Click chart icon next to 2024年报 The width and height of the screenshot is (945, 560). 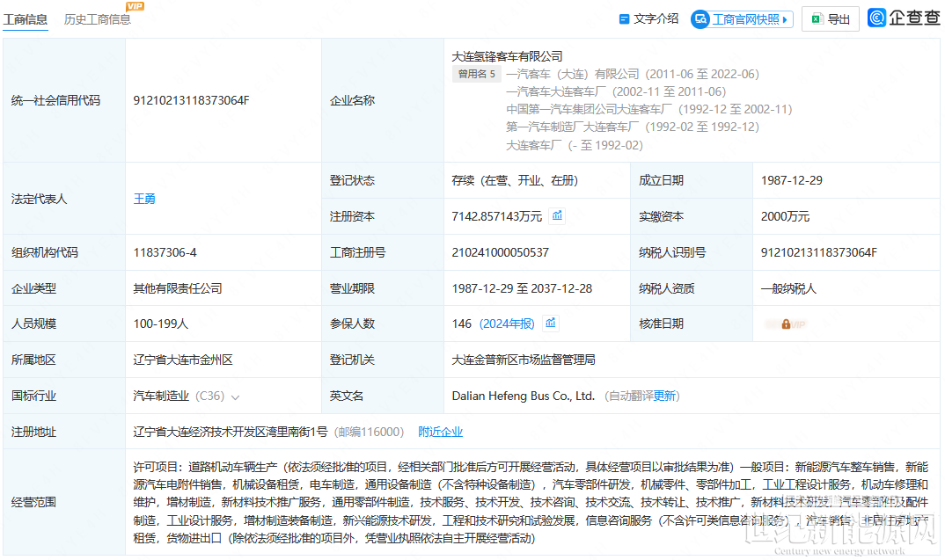point(551,324)
